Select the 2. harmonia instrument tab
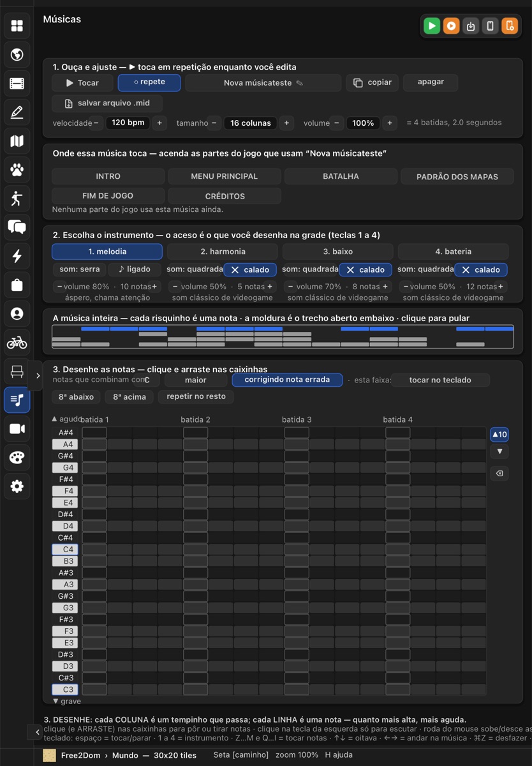Image resolution: width=532 pixels, height=766 pixels. (x=223, y=252)
